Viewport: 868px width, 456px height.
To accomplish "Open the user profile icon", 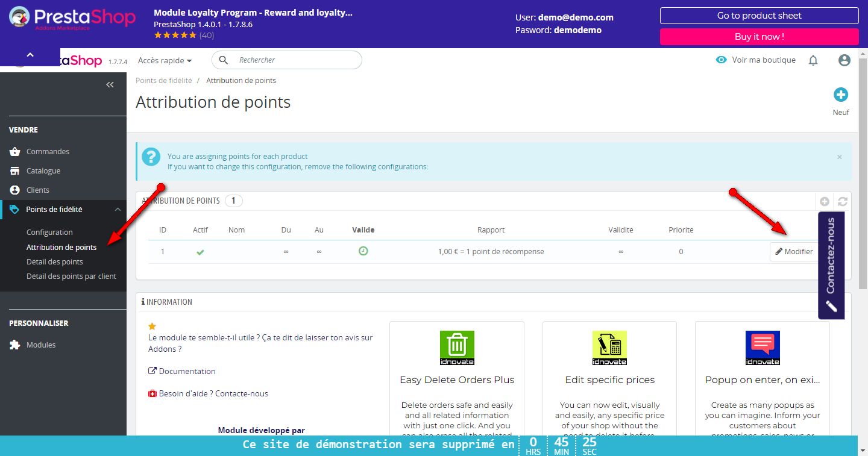I will click(x=844, y=60).
